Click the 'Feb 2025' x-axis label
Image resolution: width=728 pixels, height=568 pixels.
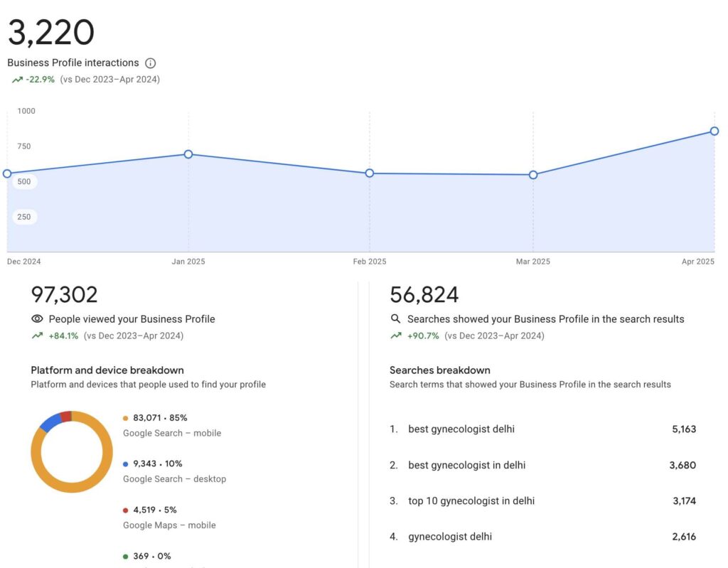370,262
